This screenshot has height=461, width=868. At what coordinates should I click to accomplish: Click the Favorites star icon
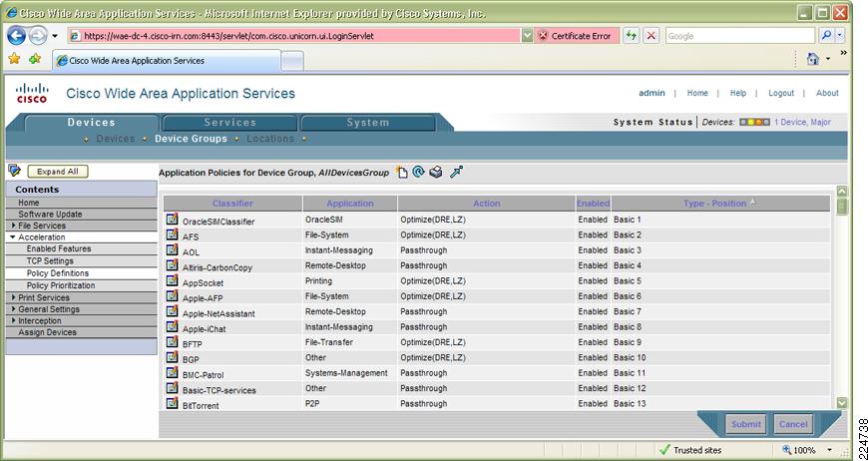pos(14,59)
